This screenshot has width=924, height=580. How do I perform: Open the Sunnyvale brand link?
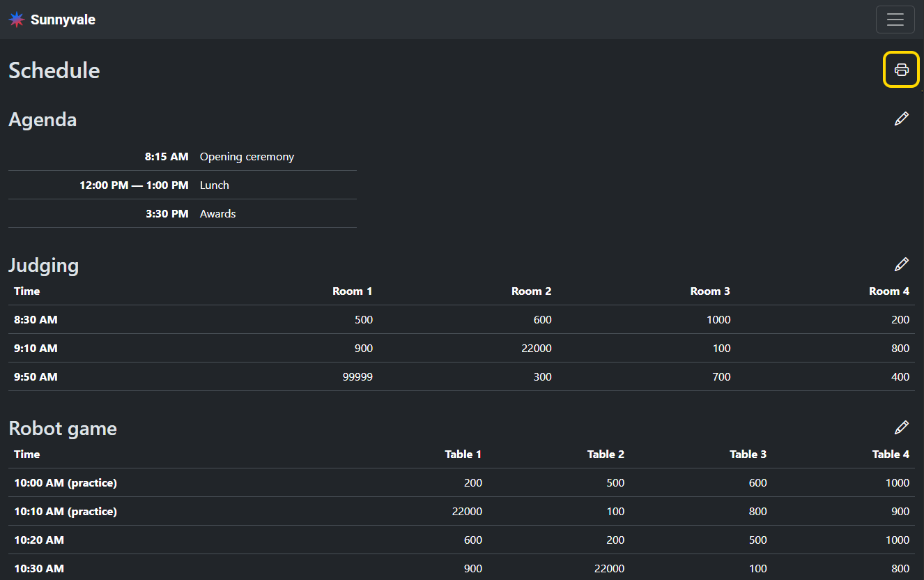(63, 20)
